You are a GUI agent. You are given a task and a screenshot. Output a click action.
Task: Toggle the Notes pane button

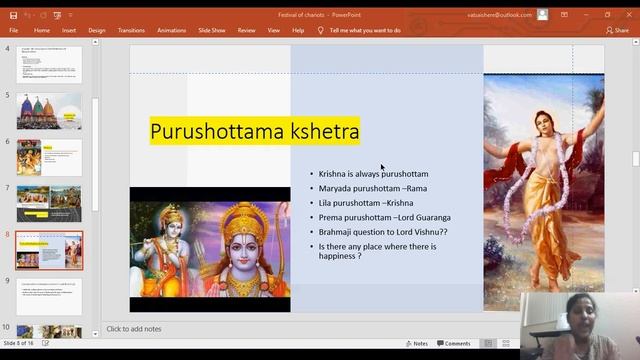pos(417,344)
